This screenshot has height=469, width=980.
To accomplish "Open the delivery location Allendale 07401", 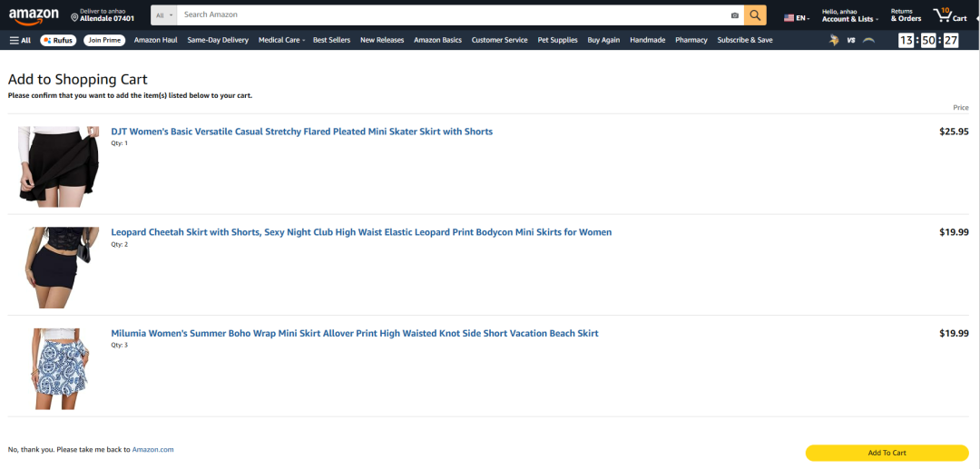I will (103, 15).
